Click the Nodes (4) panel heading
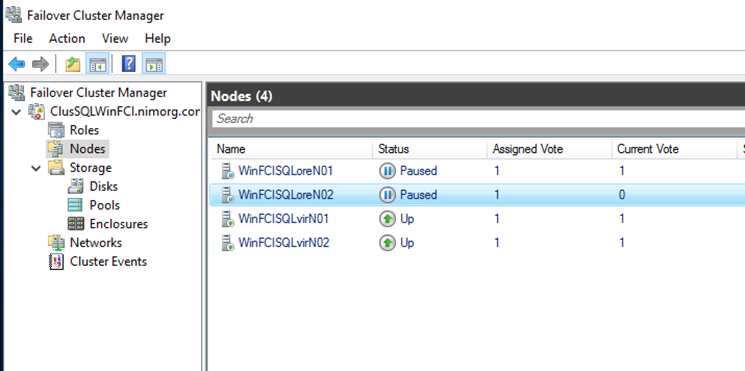Screen dimensions: 745x371 242,96
